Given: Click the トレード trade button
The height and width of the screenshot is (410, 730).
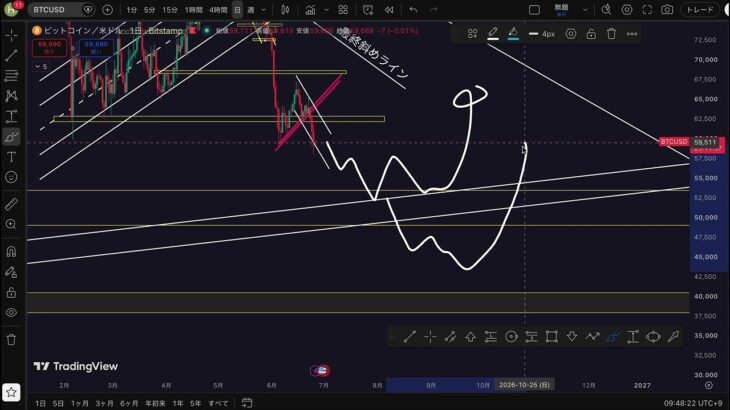Looking at the screenshot, I should pyautogui.click(x=701, y=10).
